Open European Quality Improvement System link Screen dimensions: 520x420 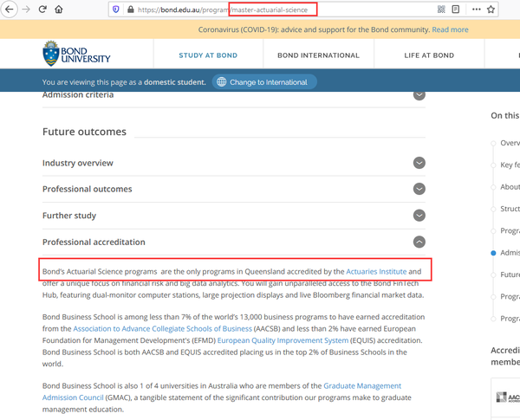point(283,340)
